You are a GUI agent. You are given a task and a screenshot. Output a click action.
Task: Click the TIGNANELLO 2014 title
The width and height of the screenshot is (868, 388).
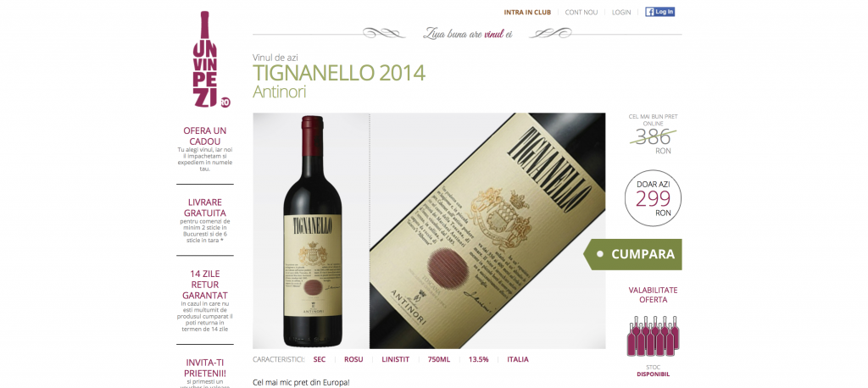click(x=339, y=73)
